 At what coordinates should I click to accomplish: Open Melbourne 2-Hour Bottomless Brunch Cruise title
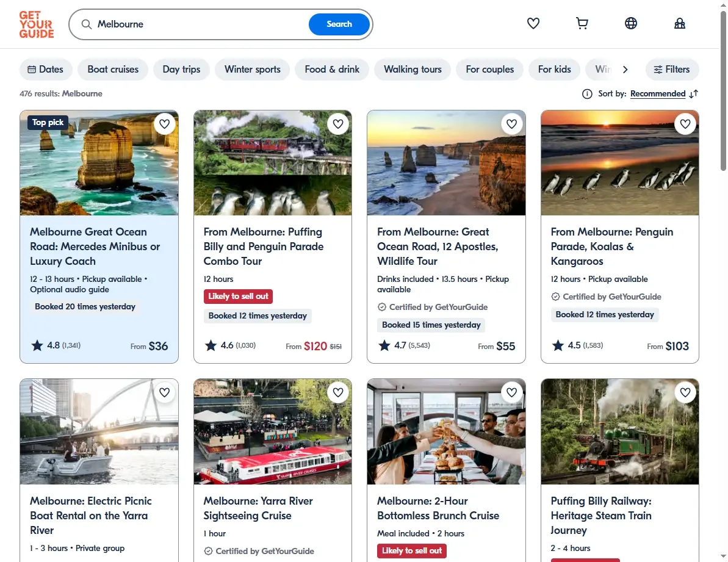pos(438,508)
